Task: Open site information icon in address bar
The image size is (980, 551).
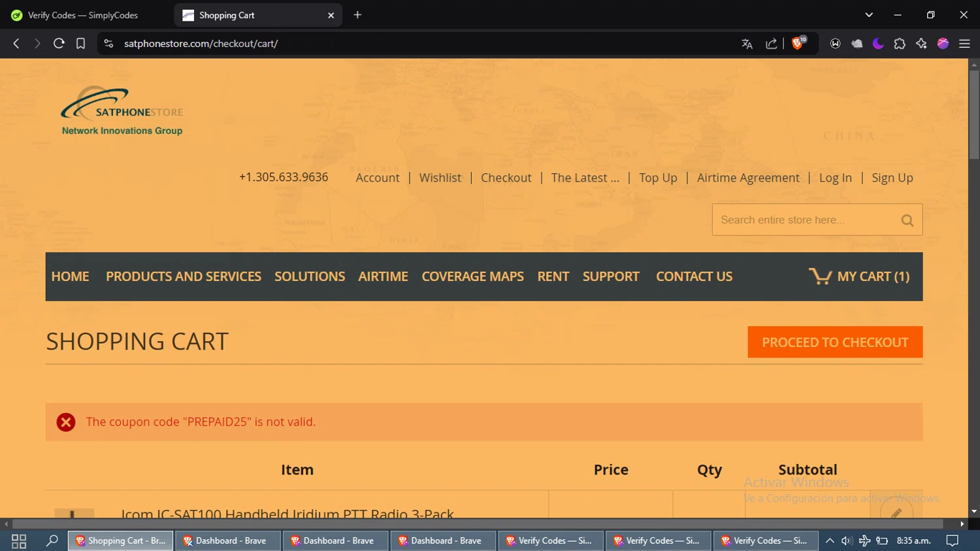Action: coord(108,44)
